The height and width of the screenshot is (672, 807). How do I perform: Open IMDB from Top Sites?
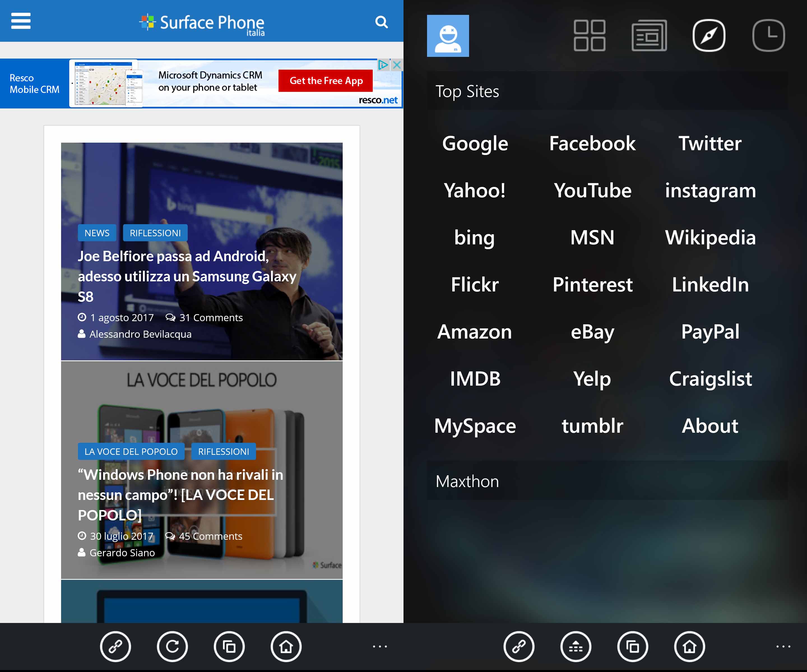475,379
